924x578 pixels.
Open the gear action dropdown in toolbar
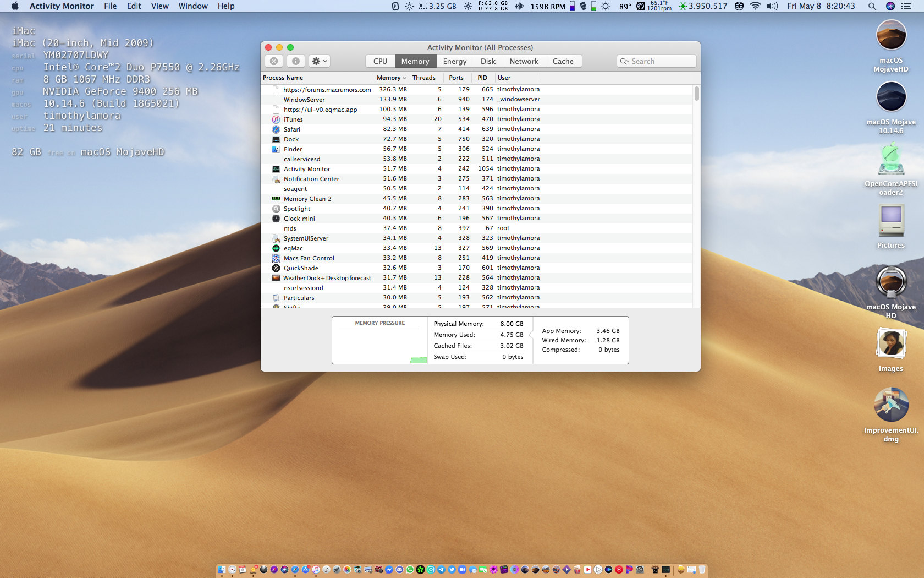click(320, 61)
